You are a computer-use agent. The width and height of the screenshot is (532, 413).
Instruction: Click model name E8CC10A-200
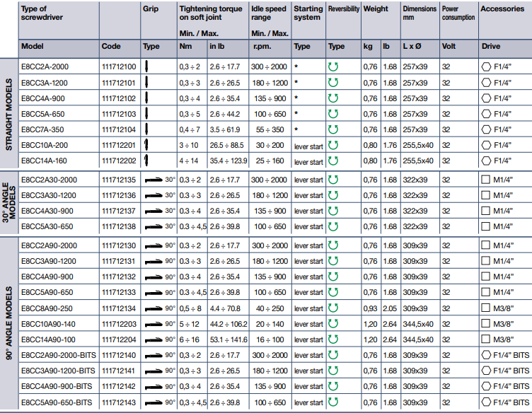tap(45, 145)
